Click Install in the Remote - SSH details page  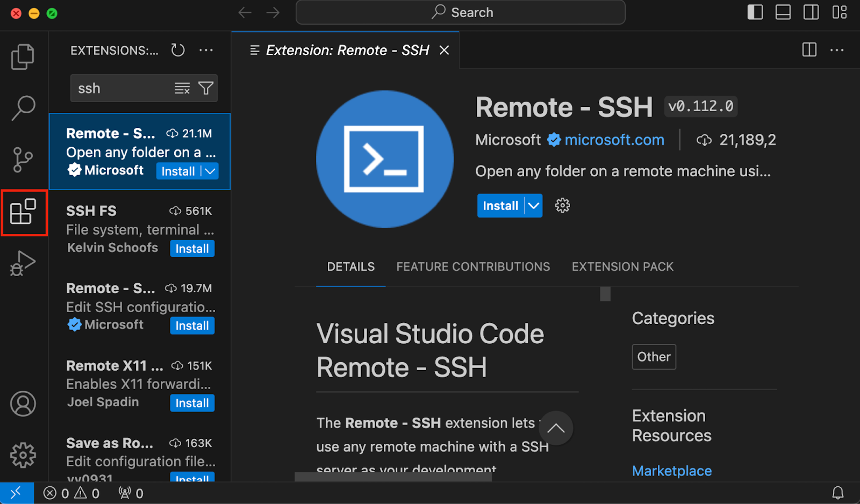tap(500, 206)
